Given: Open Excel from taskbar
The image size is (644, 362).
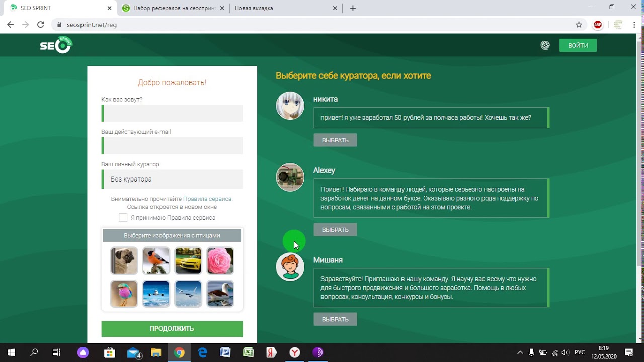Looking at the screenshot, I should click(248, 352).
